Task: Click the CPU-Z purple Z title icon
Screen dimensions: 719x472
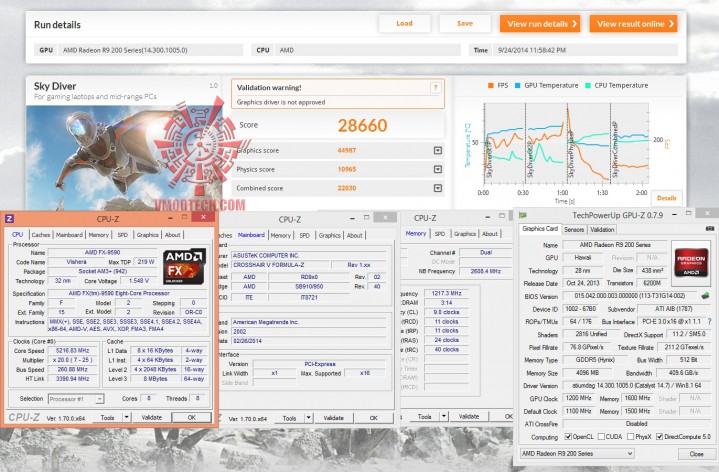Action: pos(9,219)
